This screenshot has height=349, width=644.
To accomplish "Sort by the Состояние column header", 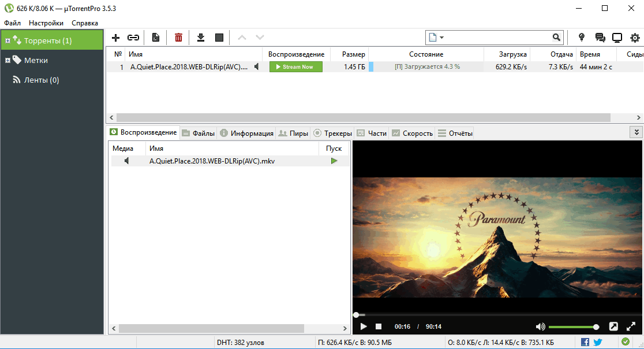I will point(426,54).
